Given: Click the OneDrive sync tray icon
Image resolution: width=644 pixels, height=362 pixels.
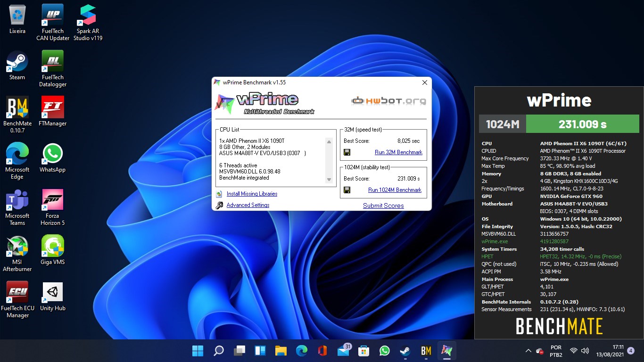Looking at the screenshot, I should (540, 351).
